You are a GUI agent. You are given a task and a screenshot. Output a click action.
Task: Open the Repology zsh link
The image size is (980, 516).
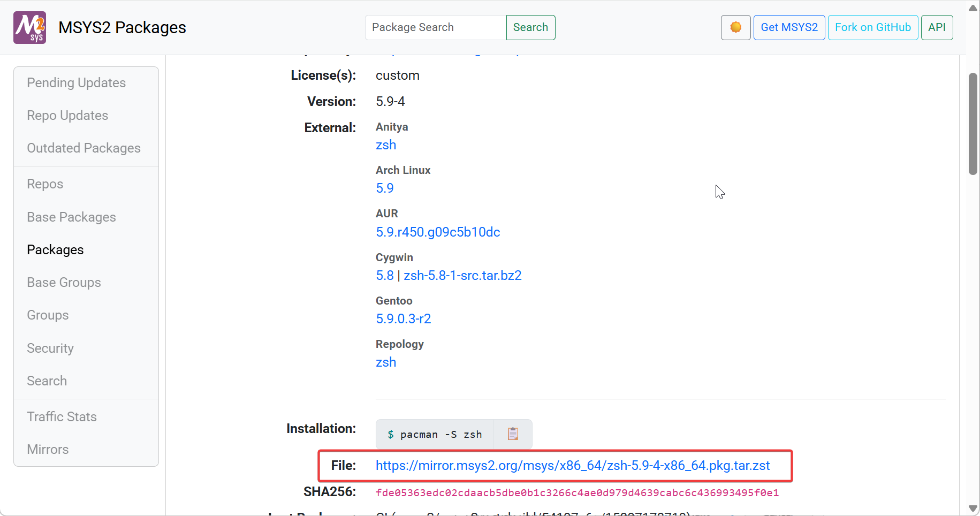pyautogui.click(x=385, y=362)
